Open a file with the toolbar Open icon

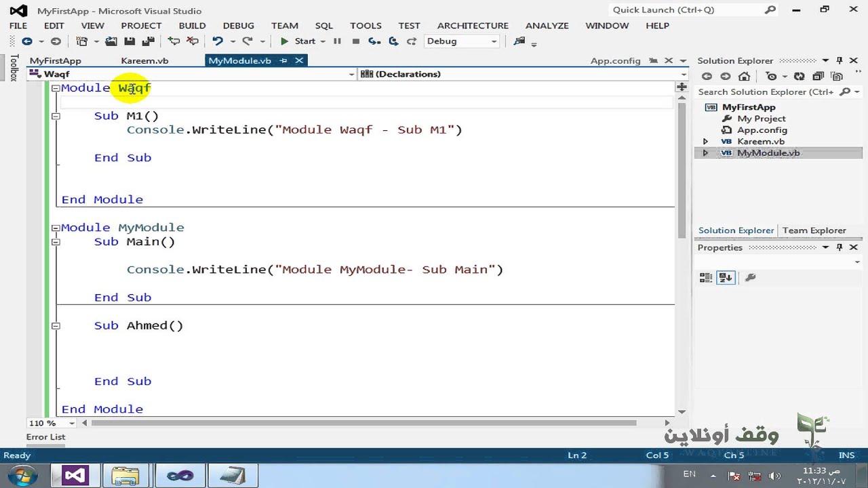(x=111, y=41)
